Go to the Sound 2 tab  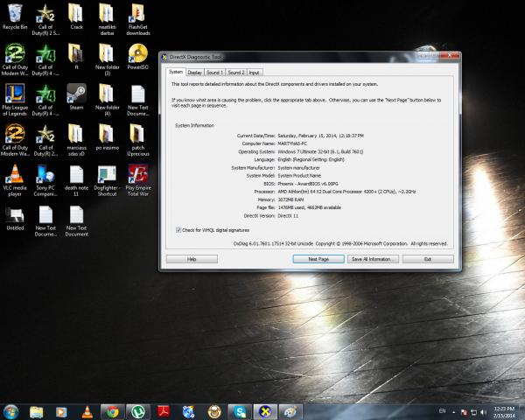(x=236, y=73)
